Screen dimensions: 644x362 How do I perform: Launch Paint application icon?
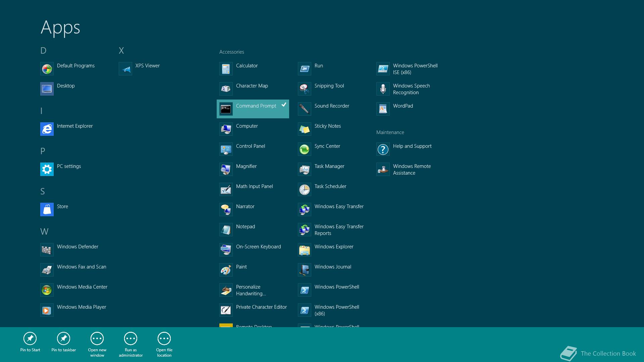[226, 270]
